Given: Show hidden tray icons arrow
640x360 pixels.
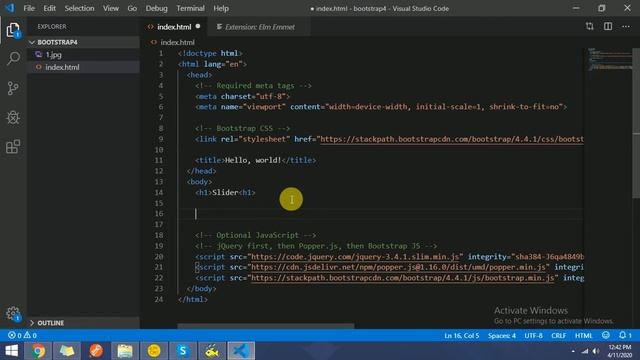Looking at the screenshot, I should [573, 351].
